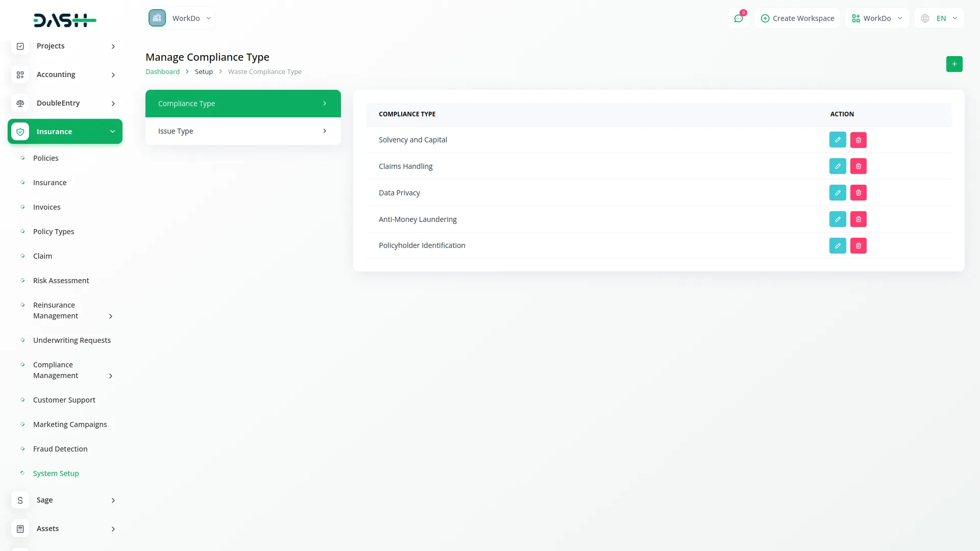Click the Accounting grid icon in sidebar
Screen dimensions: 980x551
[20, 74]
